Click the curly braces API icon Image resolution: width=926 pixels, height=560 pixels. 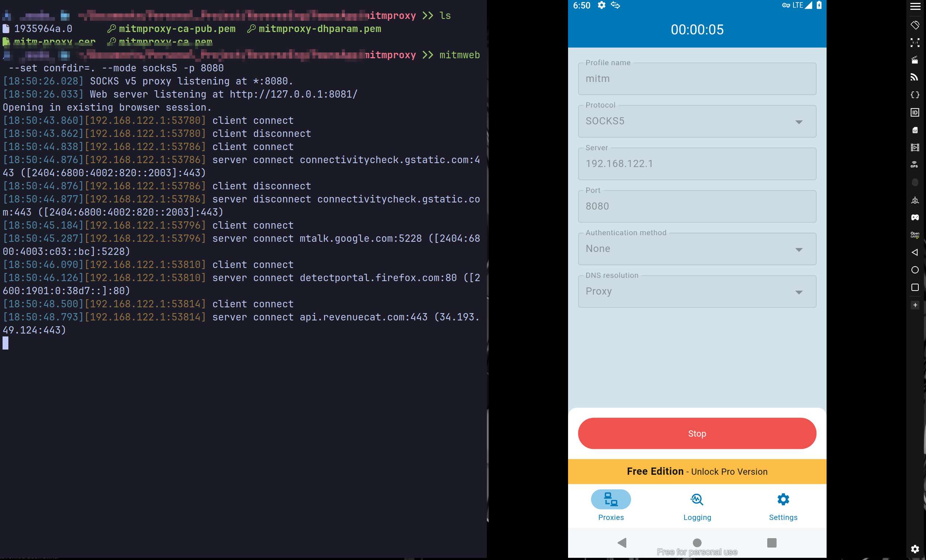click(x=914, y=95)
